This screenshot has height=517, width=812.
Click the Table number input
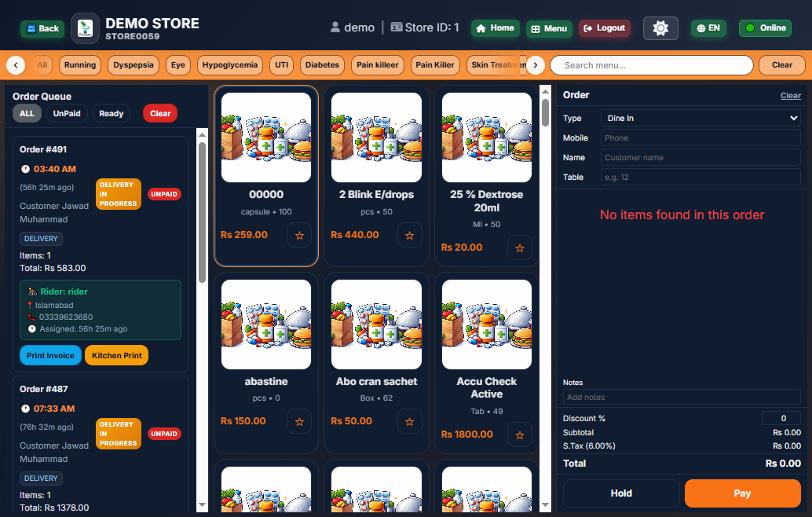(x=700, y=177)
